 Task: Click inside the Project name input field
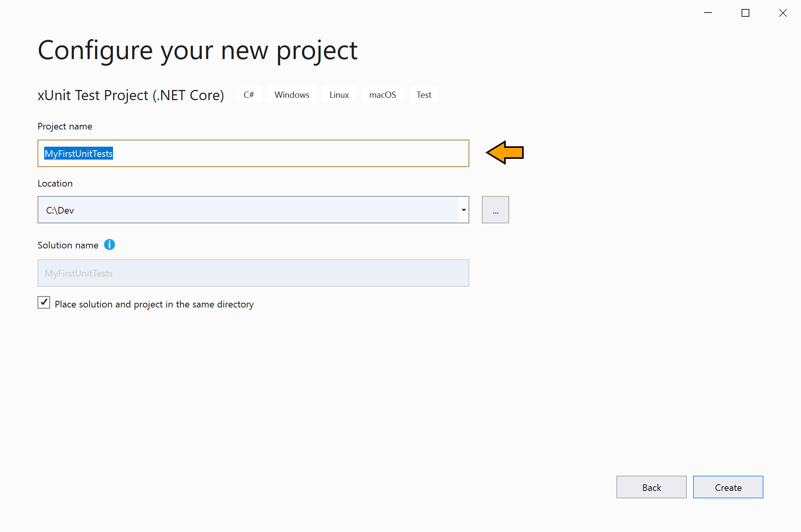coord(253,153)
